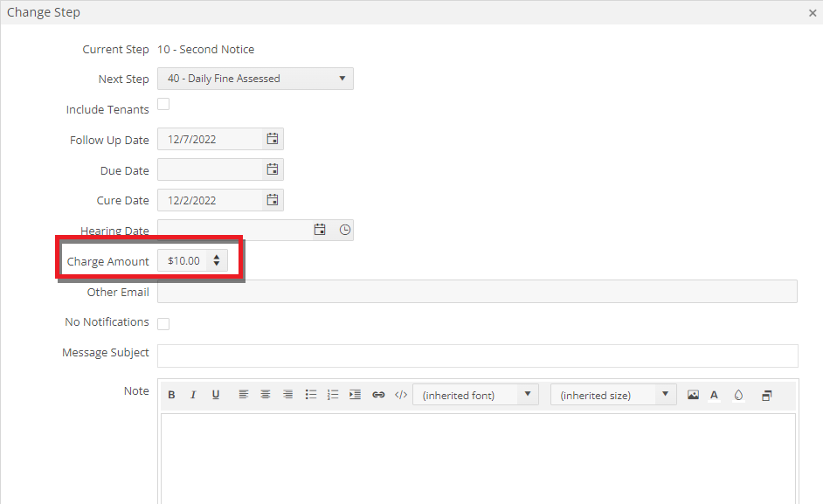Image resolution: width=823 pixels, height=504 pixels.
Task: Click the Message Subject field
Action: [478, 356]
